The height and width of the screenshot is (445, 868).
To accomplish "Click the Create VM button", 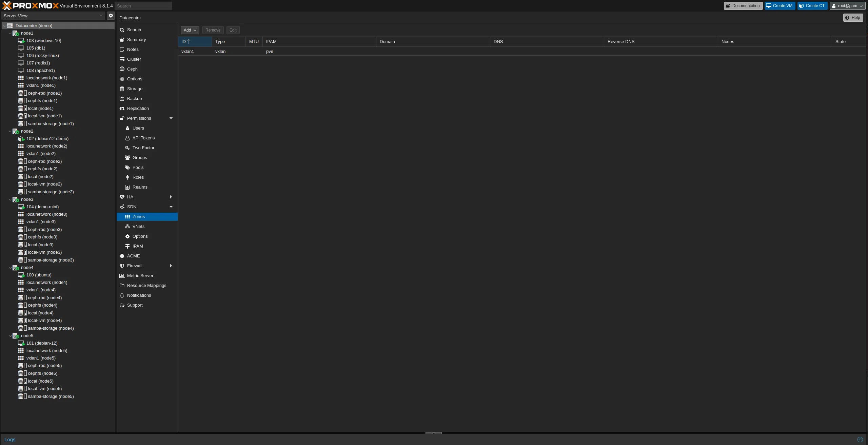I will click(x=780, y=6).
